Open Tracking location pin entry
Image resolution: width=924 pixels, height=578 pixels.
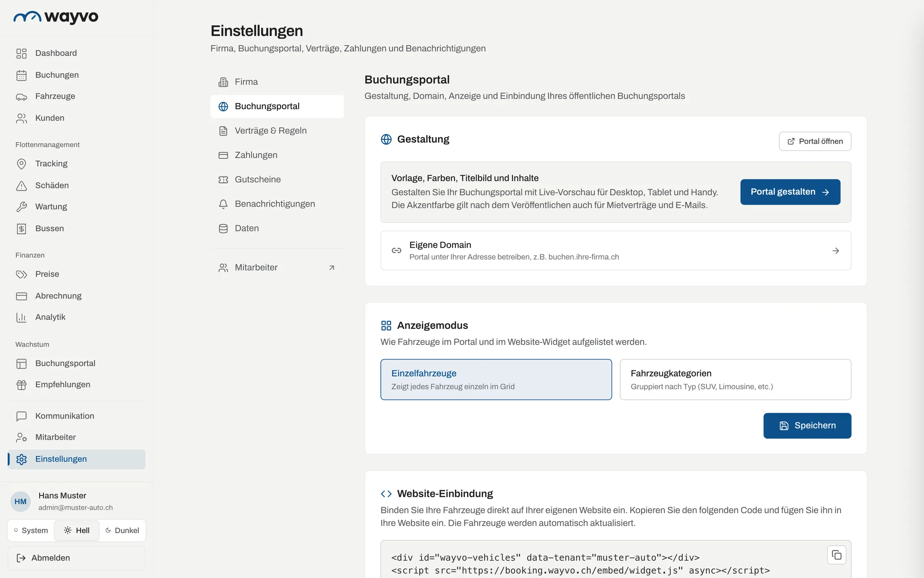tap(77, 164)
